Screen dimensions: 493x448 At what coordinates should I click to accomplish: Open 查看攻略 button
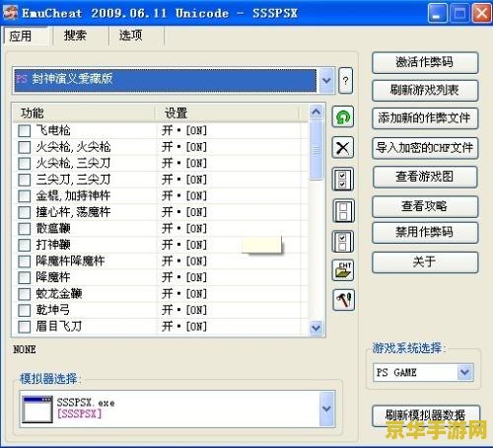(x=425, y=206)
